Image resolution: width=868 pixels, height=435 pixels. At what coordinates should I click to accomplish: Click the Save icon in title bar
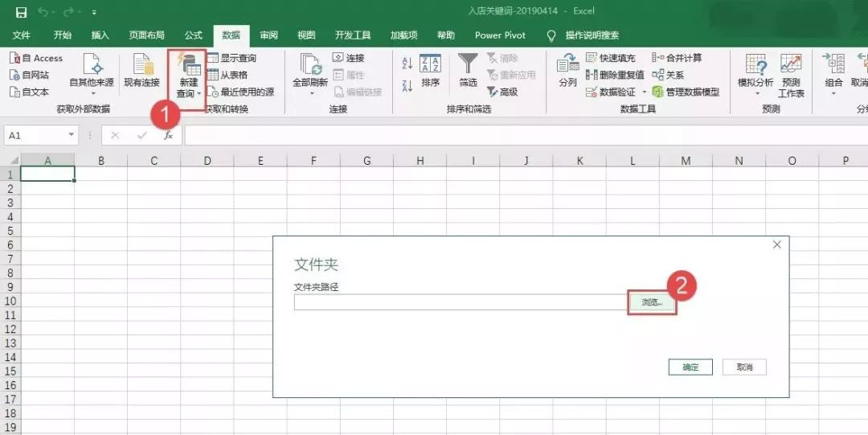tap(21, 12)
